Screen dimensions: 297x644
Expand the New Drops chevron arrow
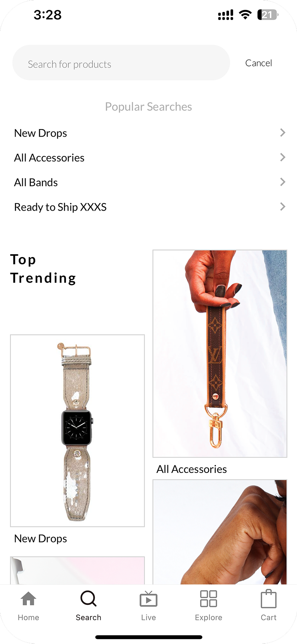(283, 133)
